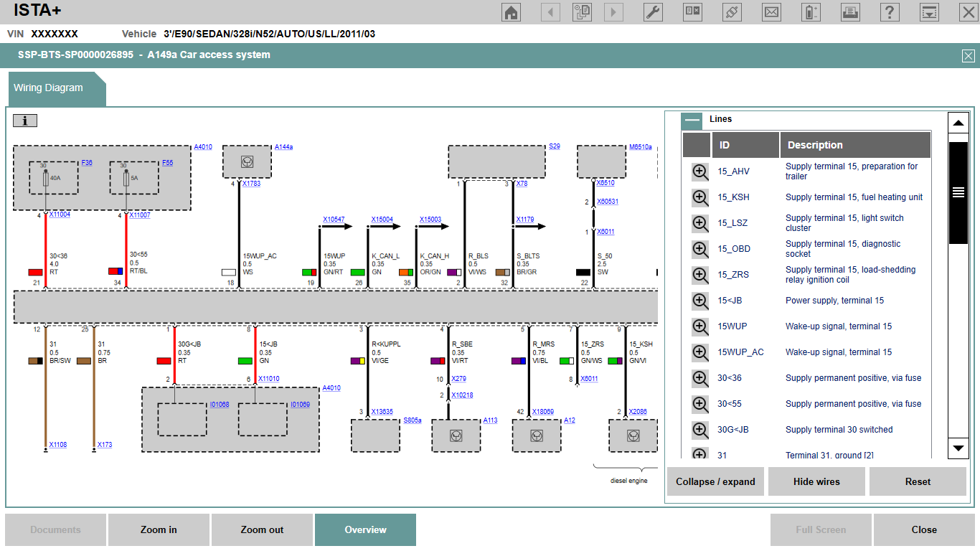Screen dimensions: 980x551
Task: Open help with question mark icon
Action: pyautogui.click(x=890, y=12)
